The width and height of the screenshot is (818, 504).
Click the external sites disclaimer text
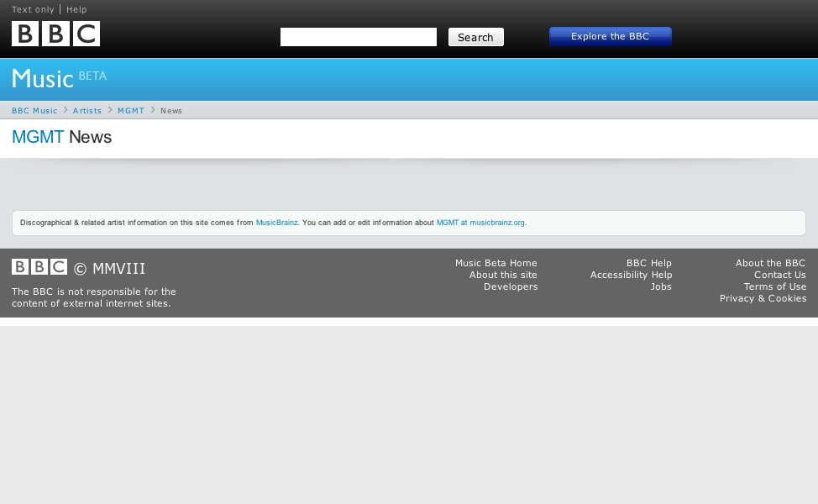tap(94, 297)
